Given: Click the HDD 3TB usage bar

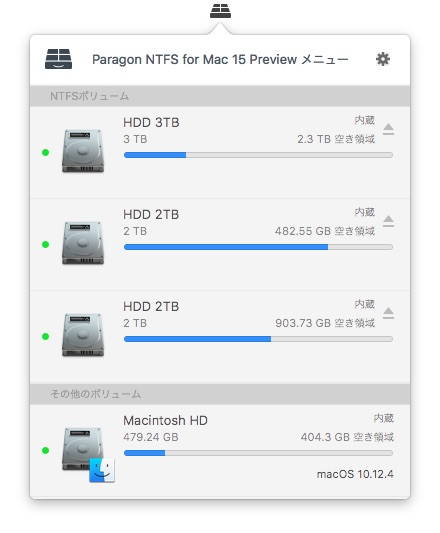Looking at the screenshot, I should [x=258, y=155].
